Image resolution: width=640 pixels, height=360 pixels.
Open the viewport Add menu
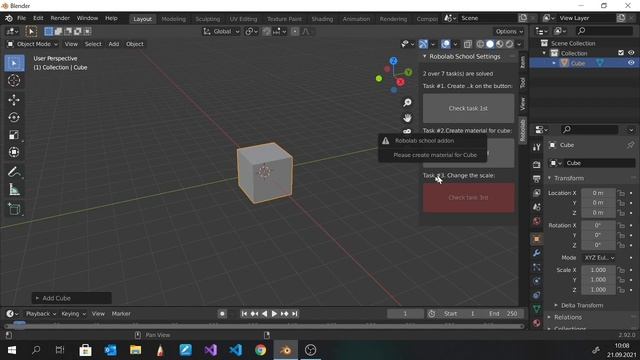click(x=114, y=44)
